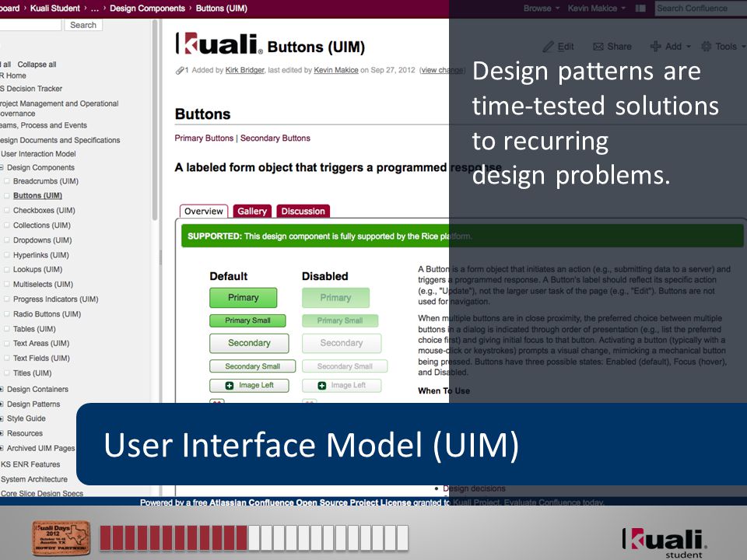
Task: Open Text Fields (UIM) tree page
Action: (x=41, y=358)
